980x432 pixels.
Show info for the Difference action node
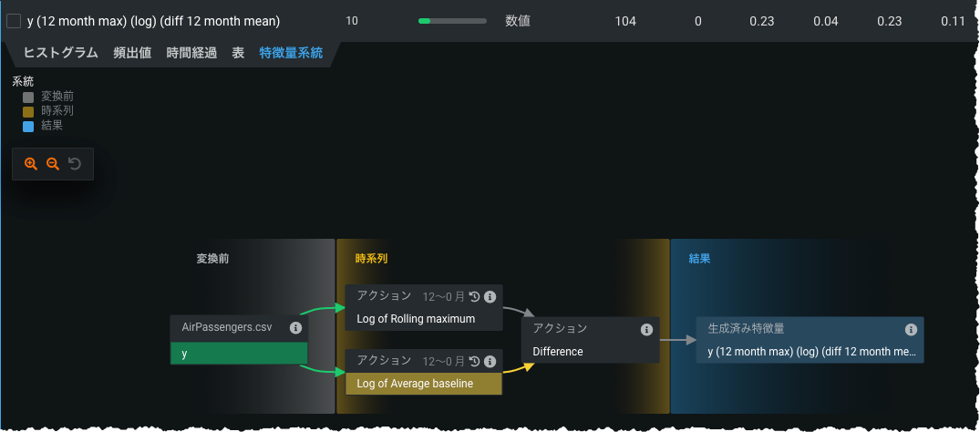(x=646, y=329)
